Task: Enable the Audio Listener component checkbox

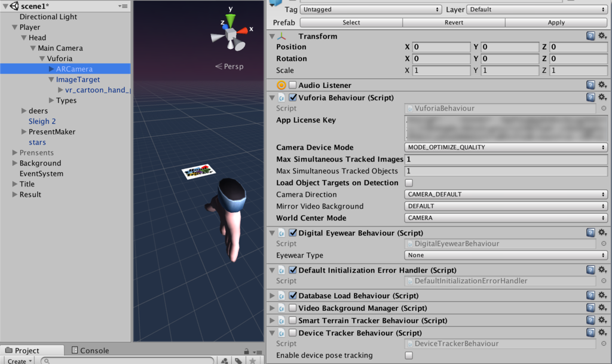Action: [x=292, y=85]
